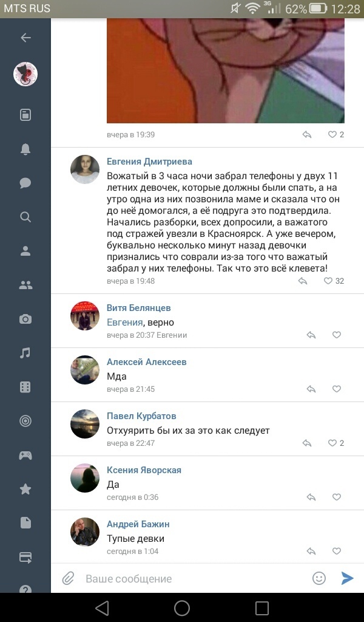The width and height of the screenshot is (364, 622).
Task: Open bookmarks star icon in sidebar
Action: [25, 489]
